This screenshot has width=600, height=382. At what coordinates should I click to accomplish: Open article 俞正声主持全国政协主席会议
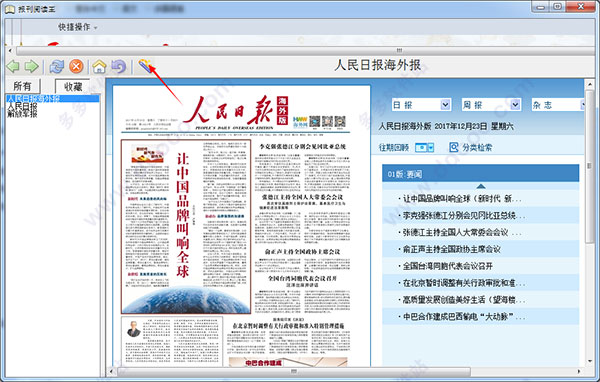tap(452, 249)
